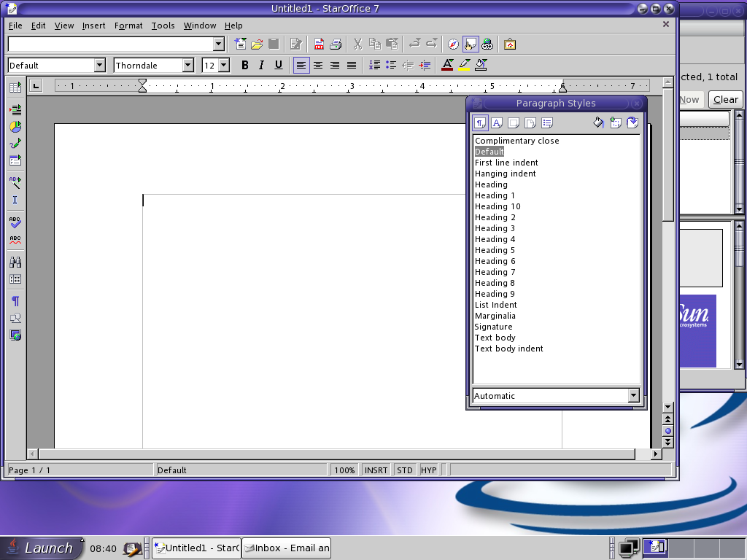This screenshot has height=560, width=747.
Task: Show Character Styles in the Stylist
Action: pyautogui.click(x=497, y=122)
